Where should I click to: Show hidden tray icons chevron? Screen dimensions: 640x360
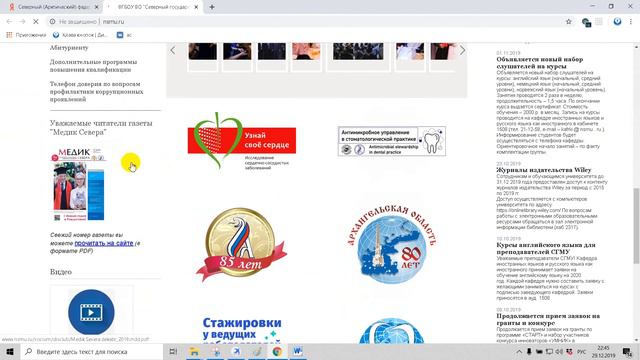(519, 351)
